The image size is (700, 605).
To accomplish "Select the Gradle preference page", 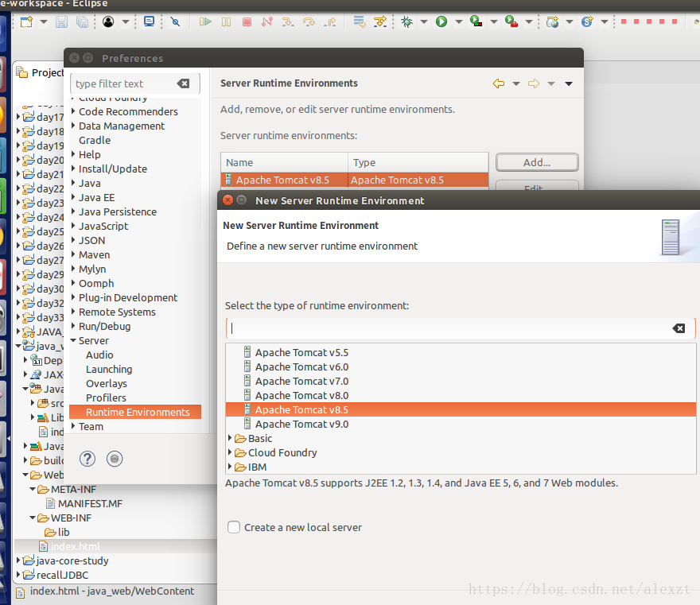I will (x=95, y=140).
